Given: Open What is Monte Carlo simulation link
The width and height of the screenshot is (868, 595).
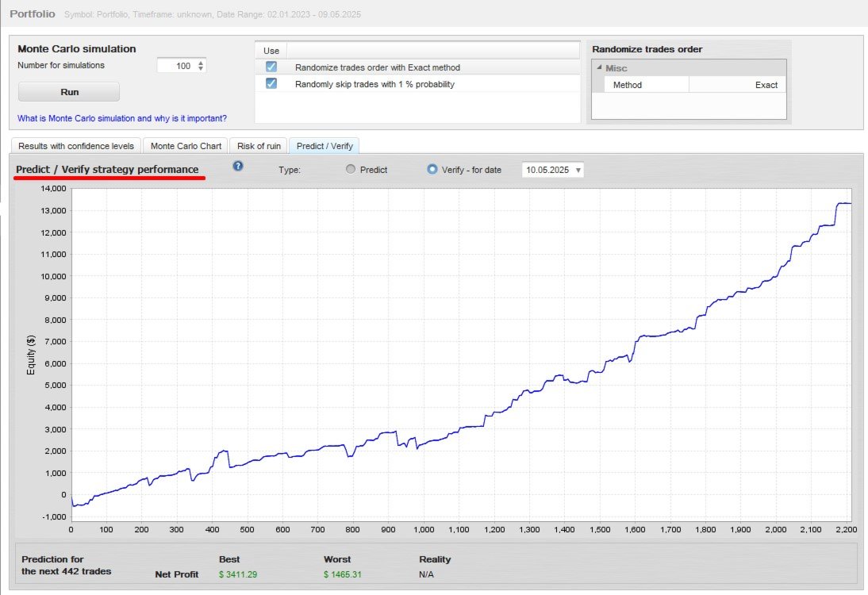Looking at the screenshot, I should click(121, 118).
